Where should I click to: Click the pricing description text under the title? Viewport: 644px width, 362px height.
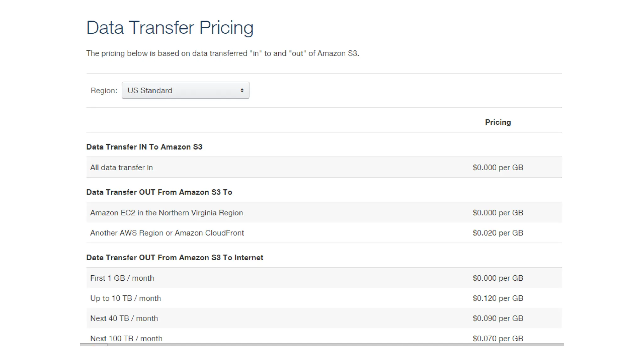223,53
